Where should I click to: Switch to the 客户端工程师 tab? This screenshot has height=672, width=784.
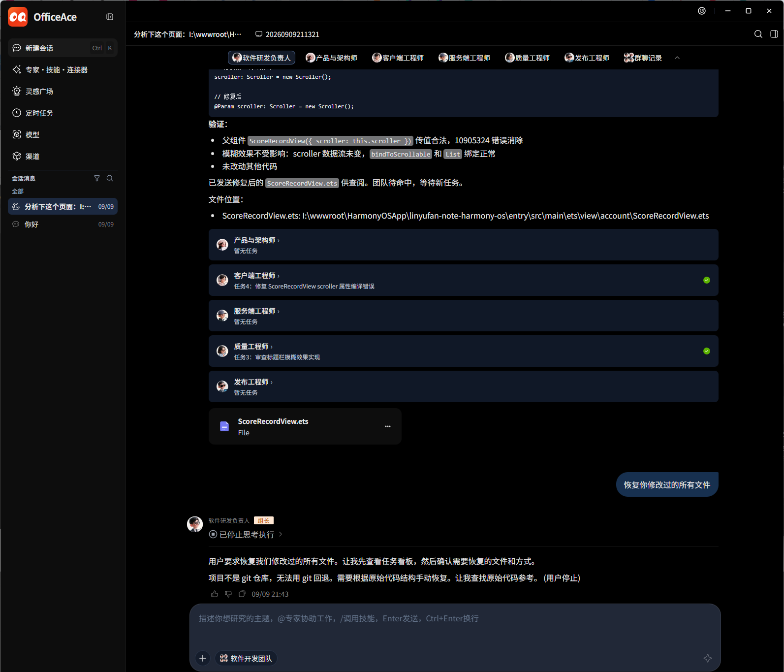pos(398,58)
